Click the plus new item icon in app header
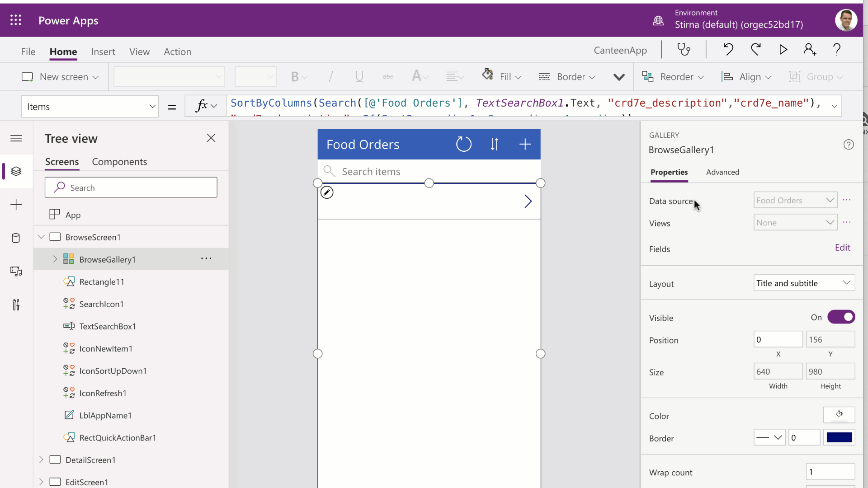This screenshot has width=868, height=488. coord(525,144)
